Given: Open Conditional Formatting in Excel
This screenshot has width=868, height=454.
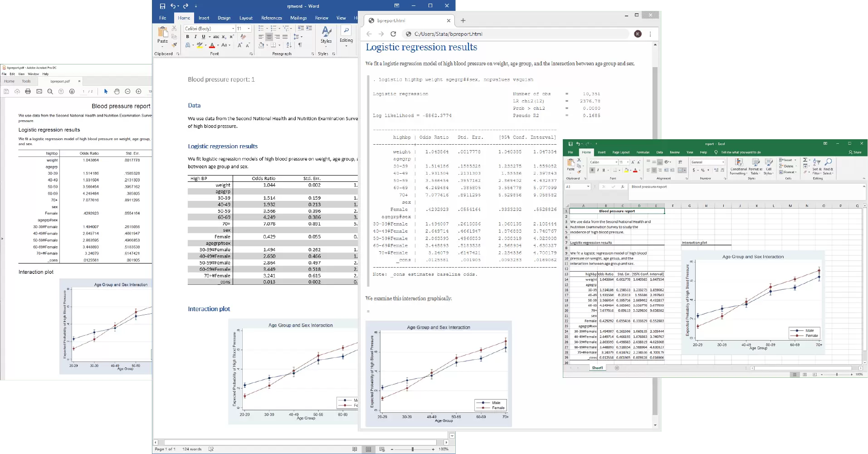Looking at the screenshot, I should [739, 166].
